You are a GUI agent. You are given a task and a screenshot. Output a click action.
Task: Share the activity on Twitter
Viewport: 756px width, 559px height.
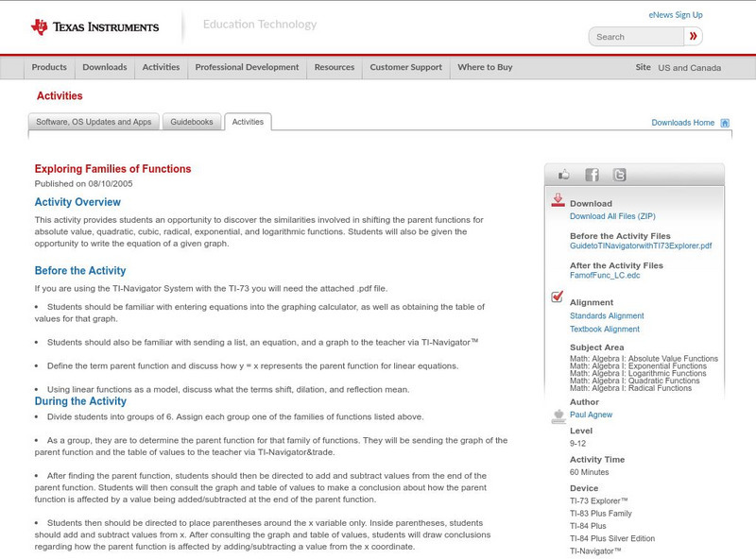tap(619, 175)
